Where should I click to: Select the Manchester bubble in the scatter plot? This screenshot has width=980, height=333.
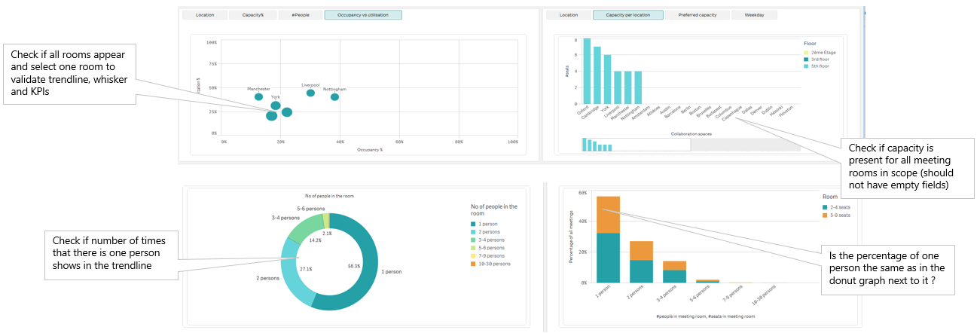259,96
